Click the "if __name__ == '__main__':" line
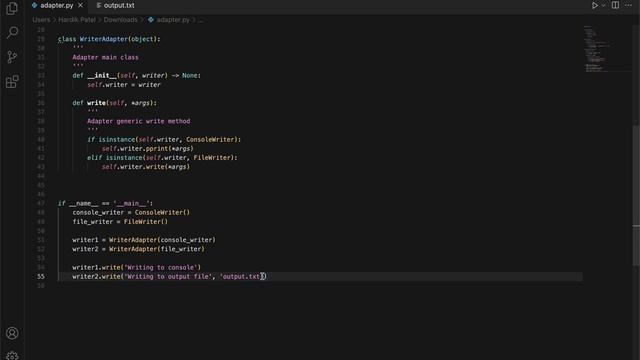640x360 pixels. click(x=105, y=203)
